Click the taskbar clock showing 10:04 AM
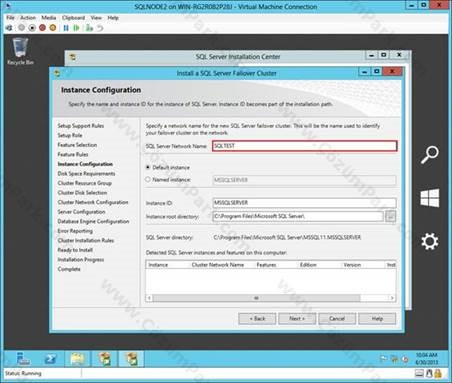452x383 pixels. coord(426,359)
